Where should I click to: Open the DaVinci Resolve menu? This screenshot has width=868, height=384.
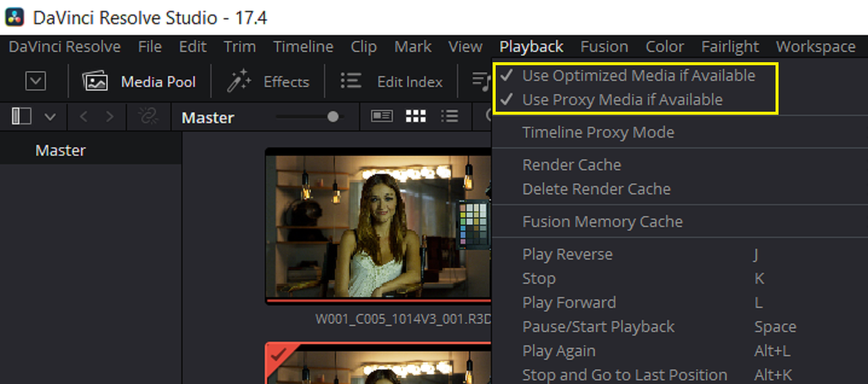tap(64, 47)
